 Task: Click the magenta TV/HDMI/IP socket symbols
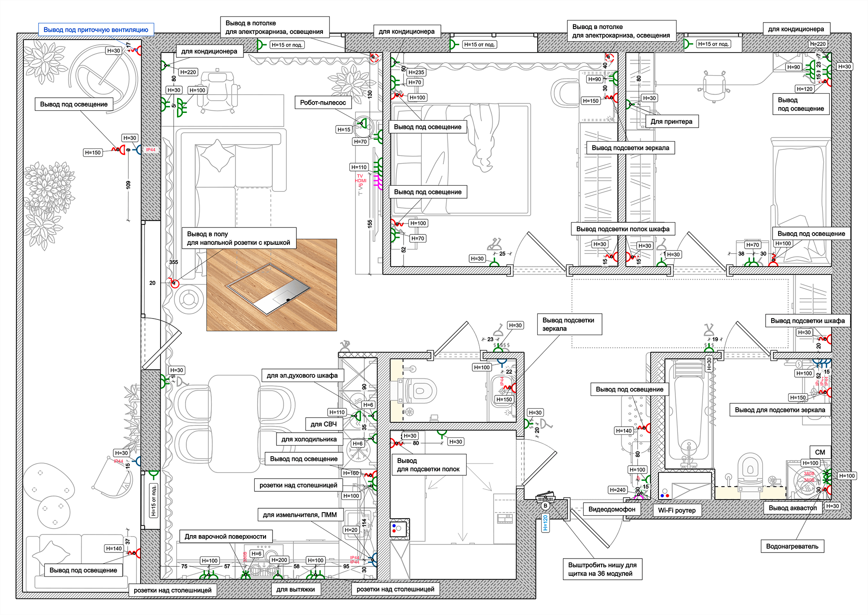[378, 182]
